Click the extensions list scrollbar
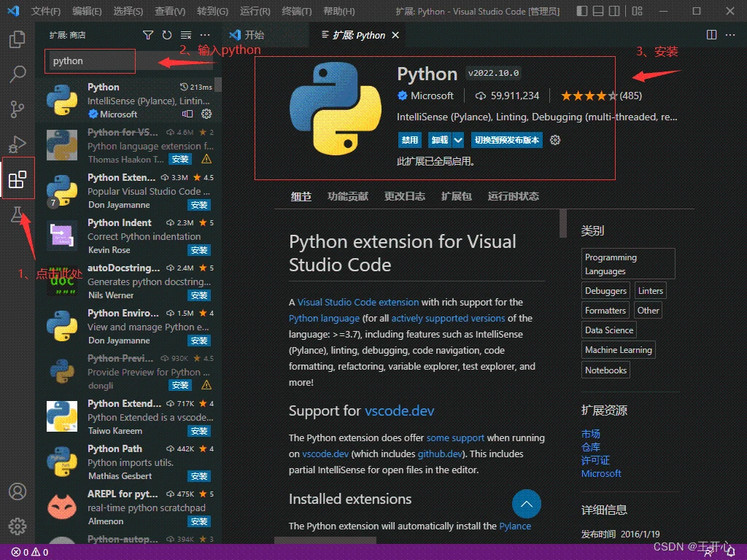This screenshot has height=560, width=747. (x=217, y=85)
